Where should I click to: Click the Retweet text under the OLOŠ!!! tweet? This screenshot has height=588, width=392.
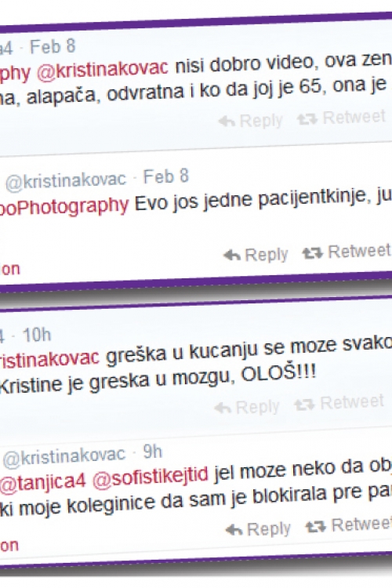(352, 402)
